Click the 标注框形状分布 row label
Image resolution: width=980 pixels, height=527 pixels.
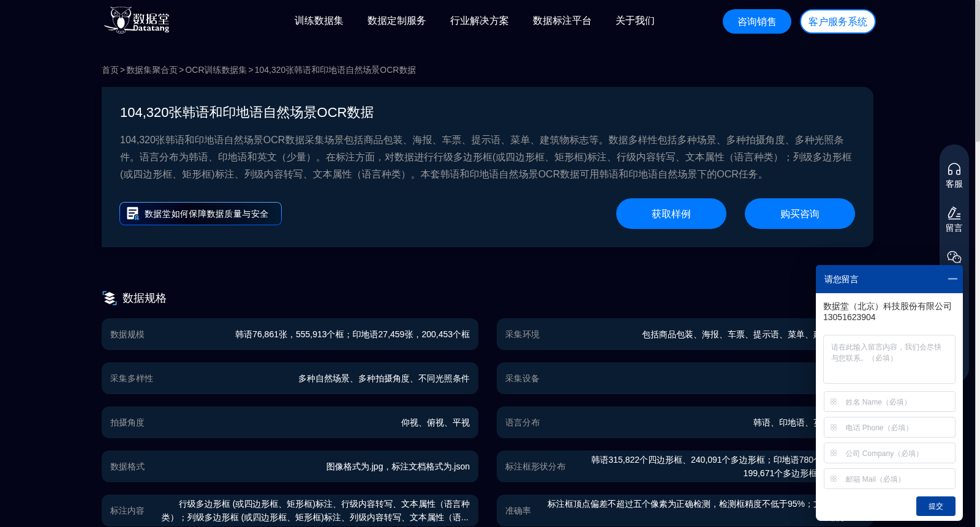[x=535, y=466]
